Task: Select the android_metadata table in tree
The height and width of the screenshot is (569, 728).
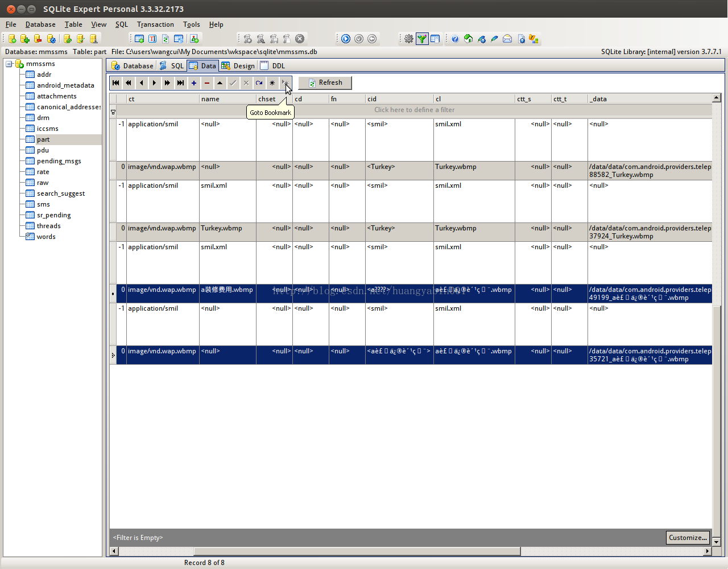Action: (x=65, y=85)
